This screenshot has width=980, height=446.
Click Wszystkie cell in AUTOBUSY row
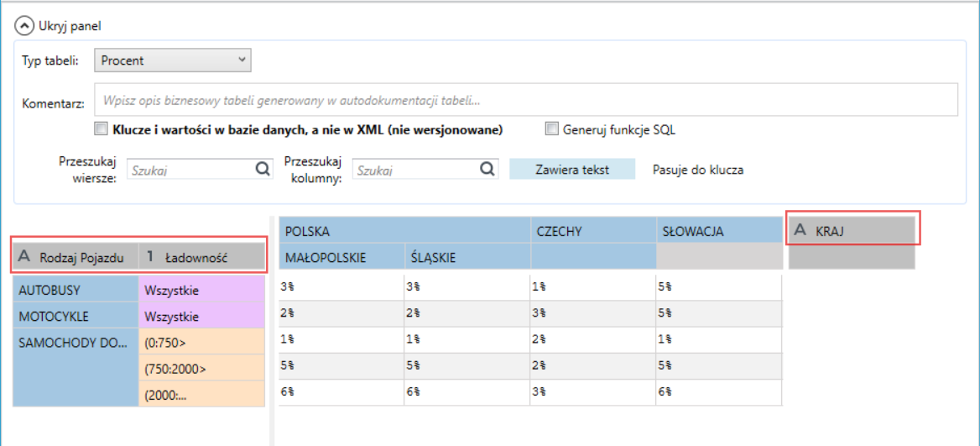(x=202, y=291)
